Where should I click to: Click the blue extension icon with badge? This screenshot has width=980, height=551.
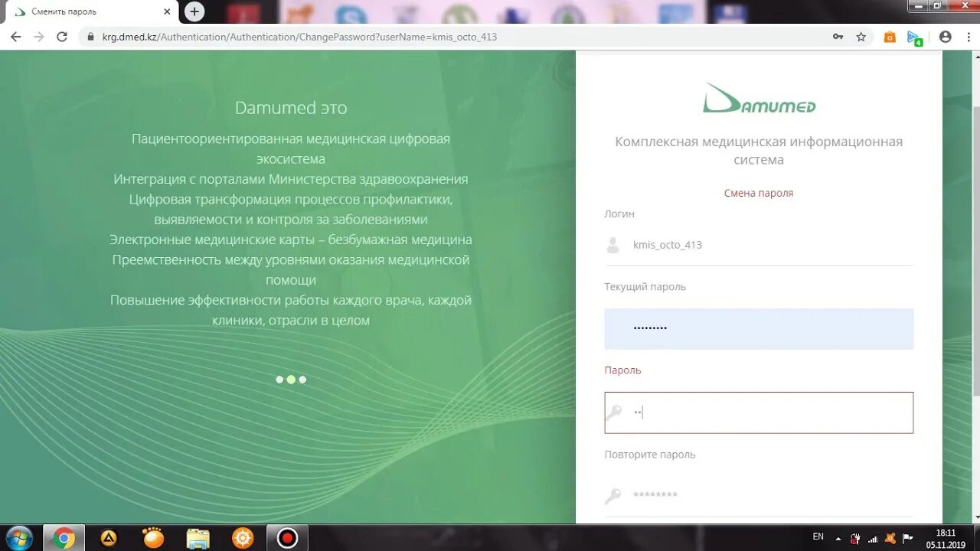pyautogui.click(x=914, y=37)
